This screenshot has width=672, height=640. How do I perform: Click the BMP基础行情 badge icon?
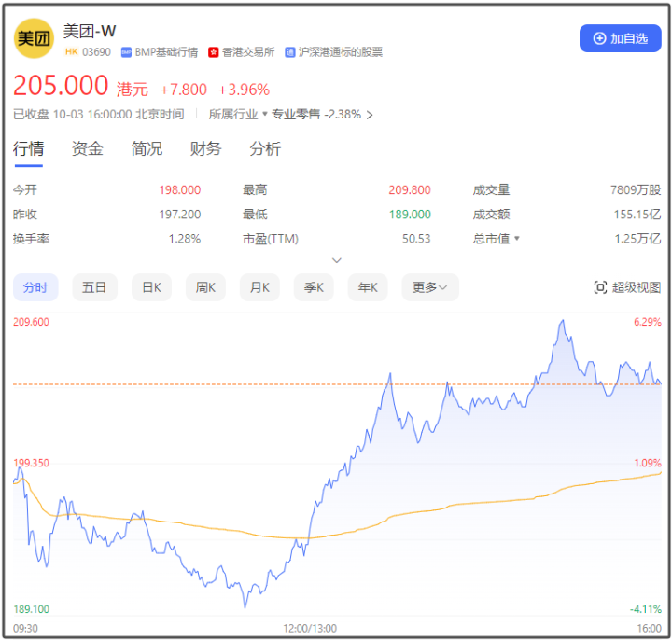[x=126, y=52]
